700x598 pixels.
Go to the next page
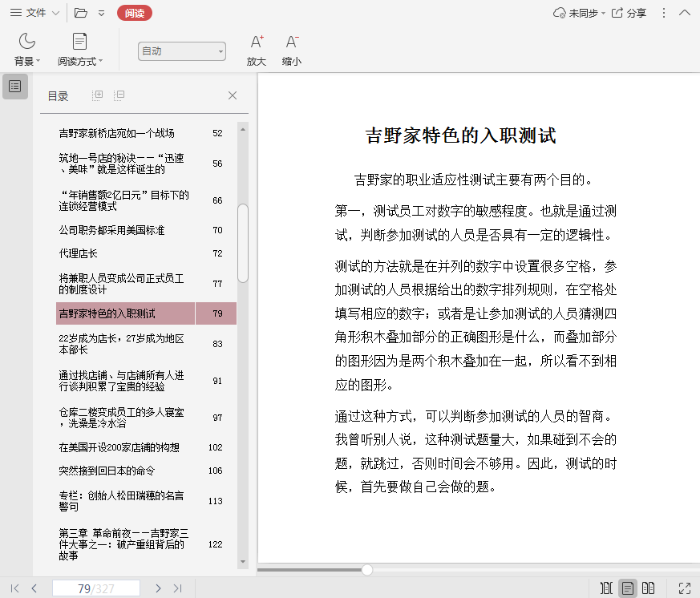pyautogui.click(x=158, y=588)
